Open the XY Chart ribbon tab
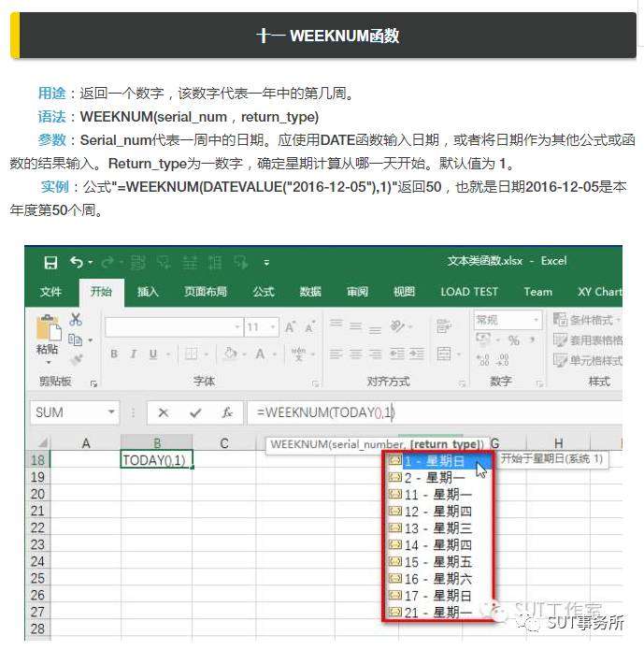644x650 pixels. [x=600, y=292]
